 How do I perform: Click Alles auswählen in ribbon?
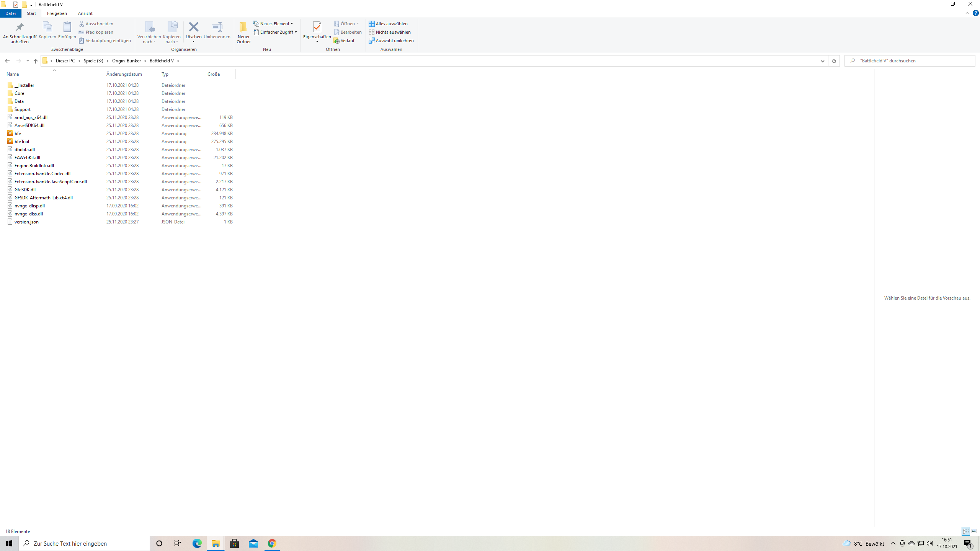(388, 24)
